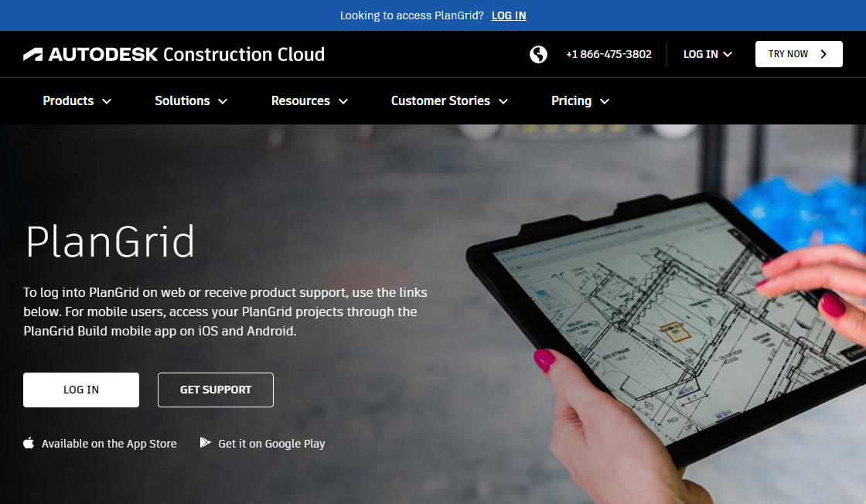
Task: Open the globe language selector
Action: pyautogui.click(x=538, y=54)
